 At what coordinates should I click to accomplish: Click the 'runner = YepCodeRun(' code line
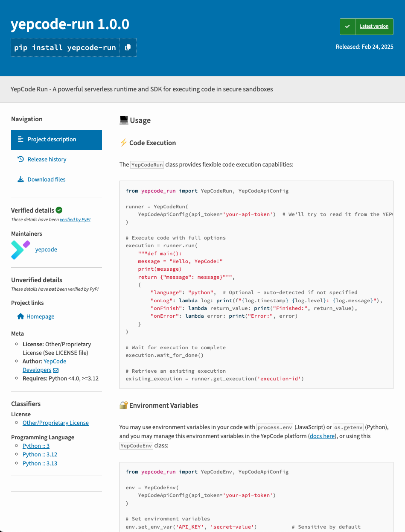157,207
